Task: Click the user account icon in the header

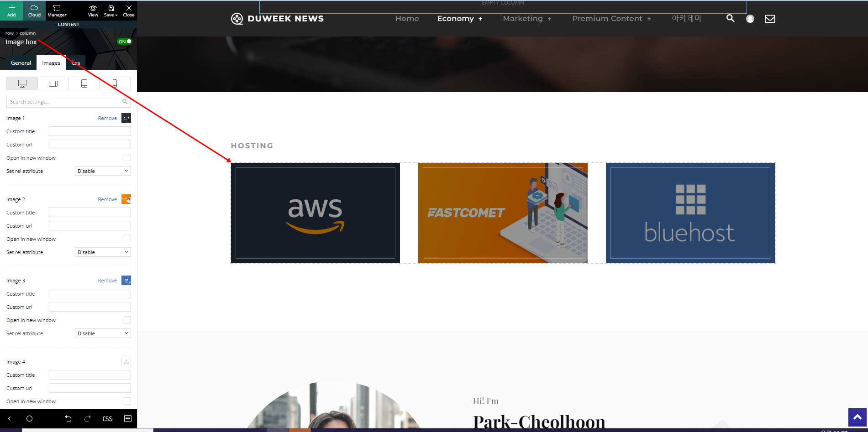Action: [750, 19]
